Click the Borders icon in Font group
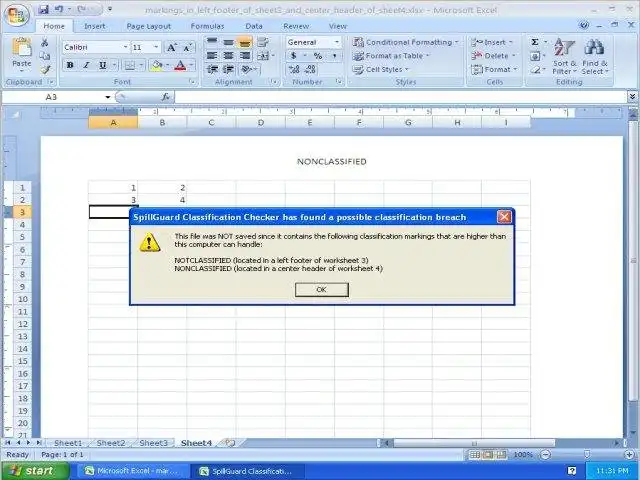 [129, 65]
